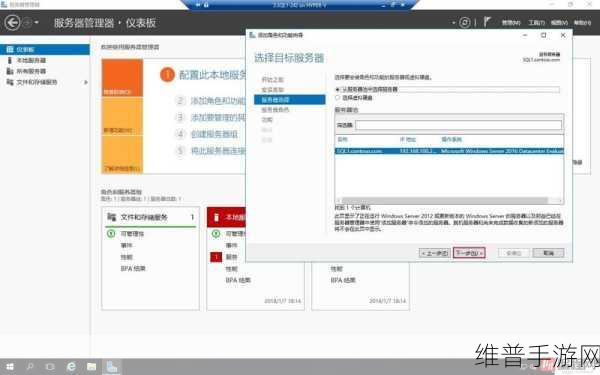Launch Internet Explorer from the taskbar
The width and height of the screenshot is (600, 375).
point(71,367)
